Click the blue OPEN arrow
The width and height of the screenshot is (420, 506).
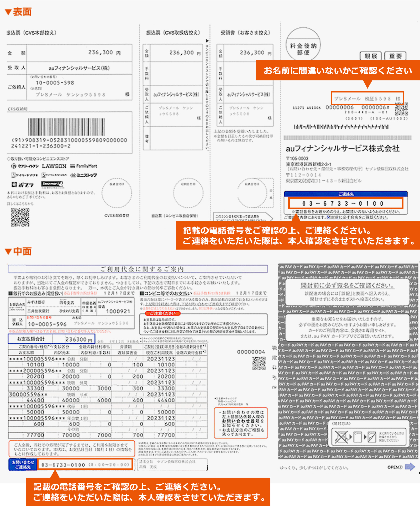[410, 467]
